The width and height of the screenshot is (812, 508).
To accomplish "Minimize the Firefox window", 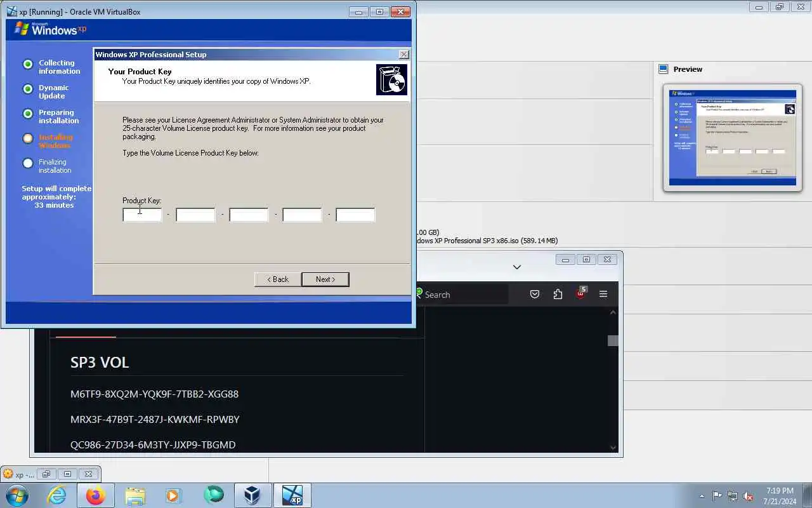I will pos(565,259).
